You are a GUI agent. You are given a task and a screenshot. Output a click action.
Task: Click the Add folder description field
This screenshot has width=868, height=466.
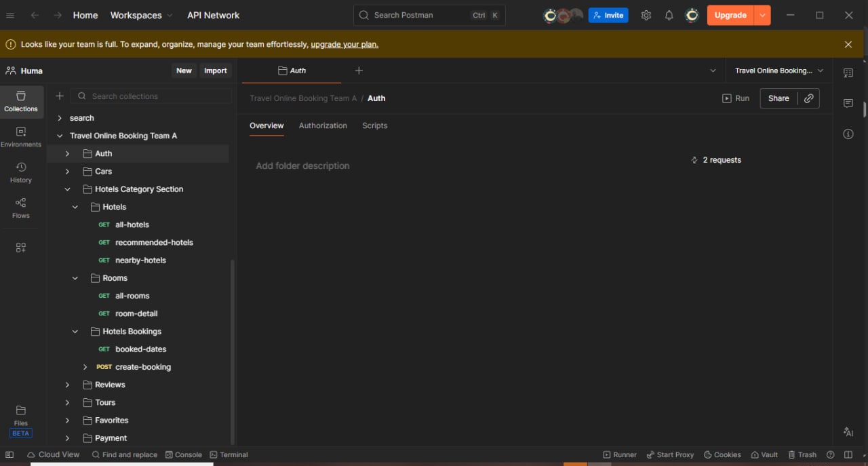(x=302, y=166)
